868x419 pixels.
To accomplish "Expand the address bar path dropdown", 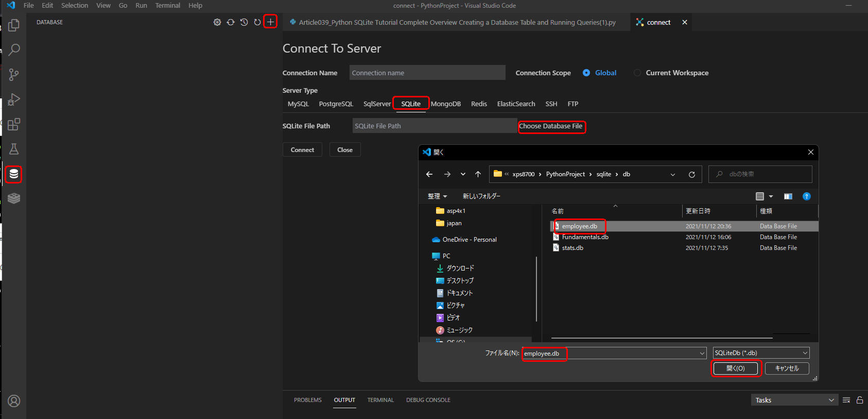I will [672, 174].
